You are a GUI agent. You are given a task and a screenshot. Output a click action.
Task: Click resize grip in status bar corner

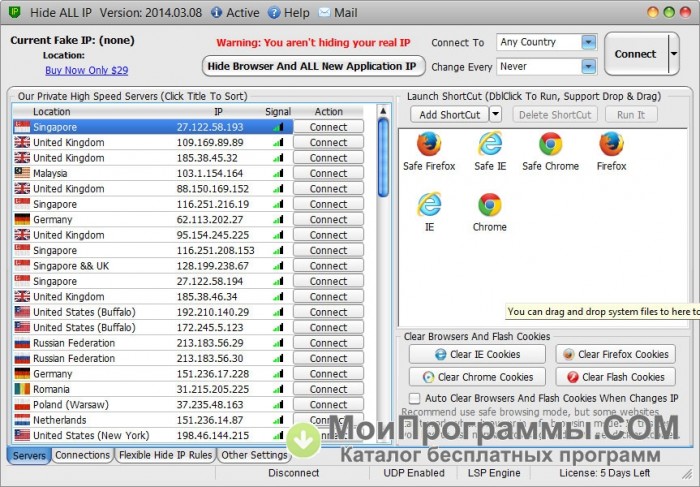pos(686,474)
